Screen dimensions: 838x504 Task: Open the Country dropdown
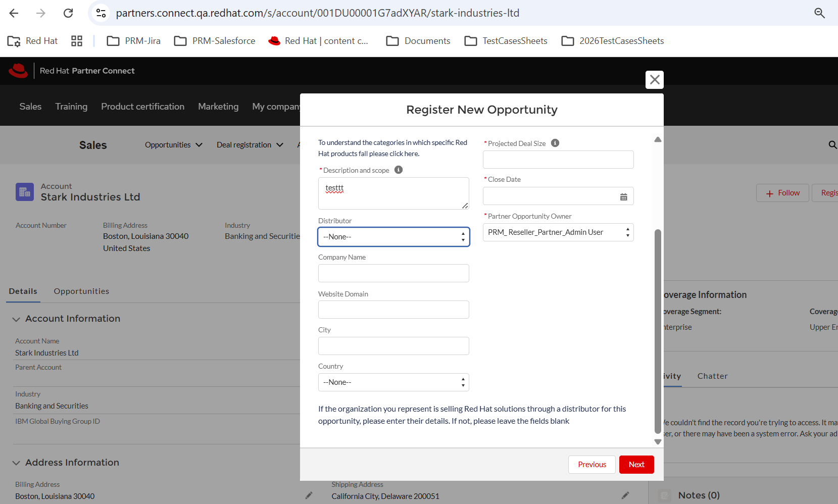coord(393,382)
